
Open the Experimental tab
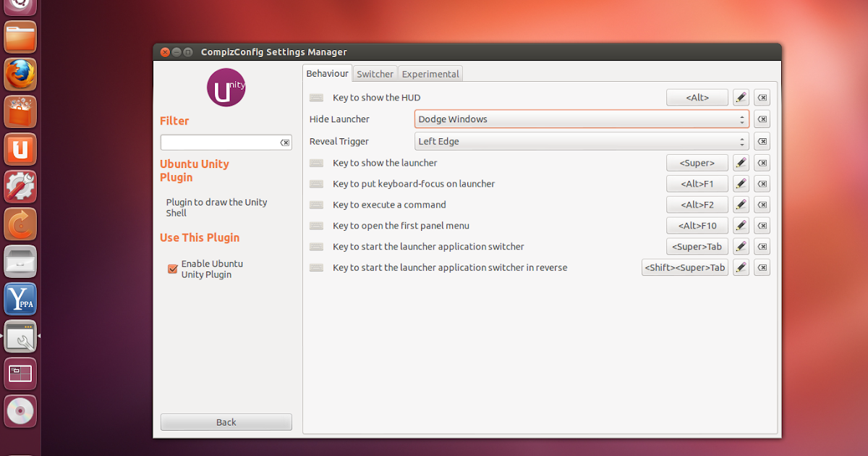pyautogui.click(x=430, y=73)
